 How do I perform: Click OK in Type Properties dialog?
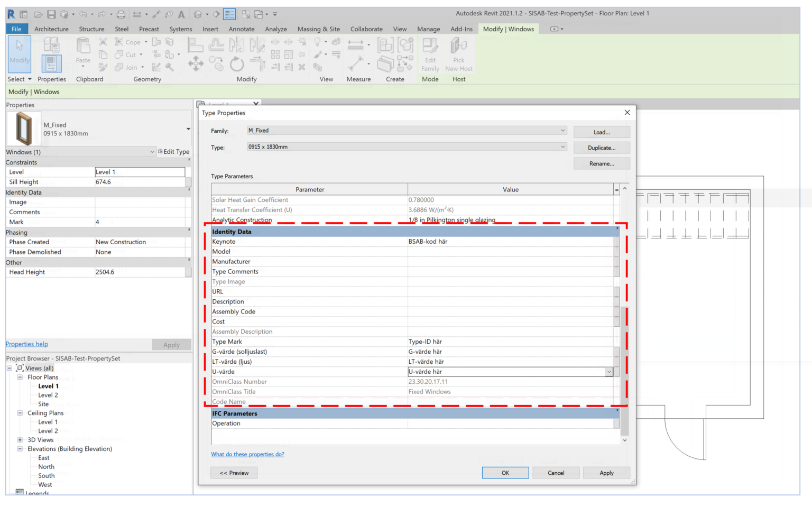point(505,473)
